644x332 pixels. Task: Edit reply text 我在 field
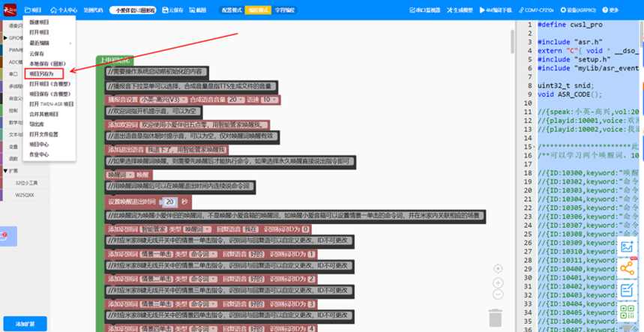pyautogui.click(x=250, y=229)
